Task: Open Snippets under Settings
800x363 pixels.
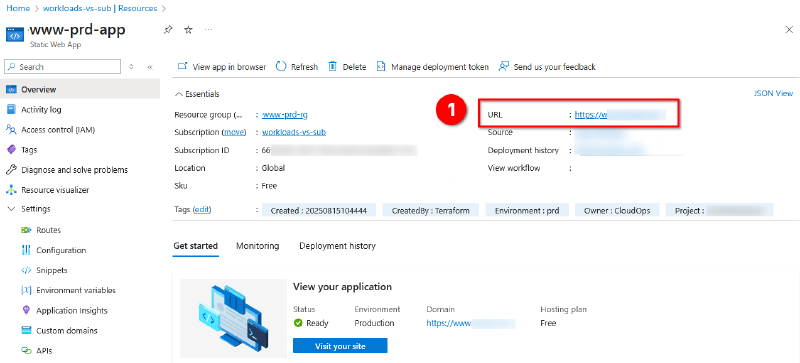Action: click(x=52, y=270)
